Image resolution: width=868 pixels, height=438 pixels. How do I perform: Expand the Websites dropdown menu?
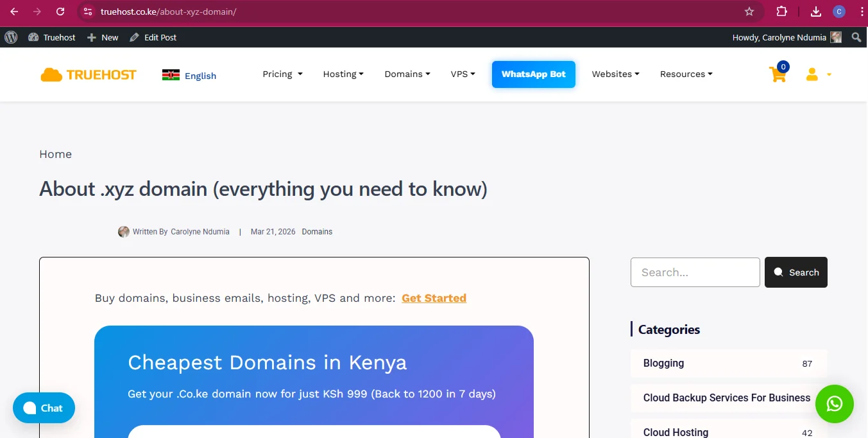(x=615, y=74)
